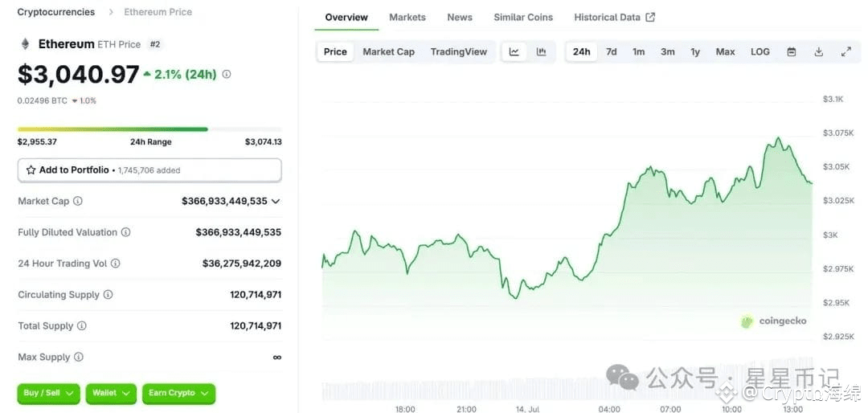Open the Overview tab
868x413 pixels.
[x=346, y=17]
